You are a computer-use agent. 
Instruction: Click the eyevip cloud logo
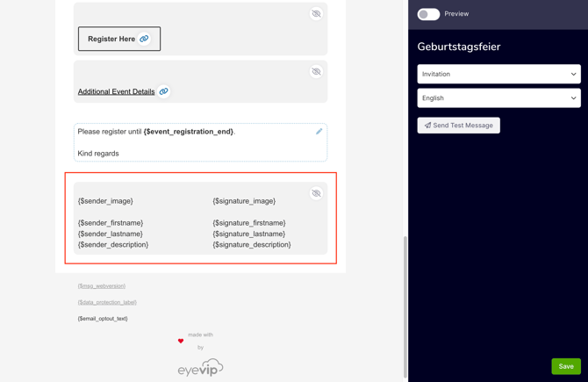coord(200,368)
